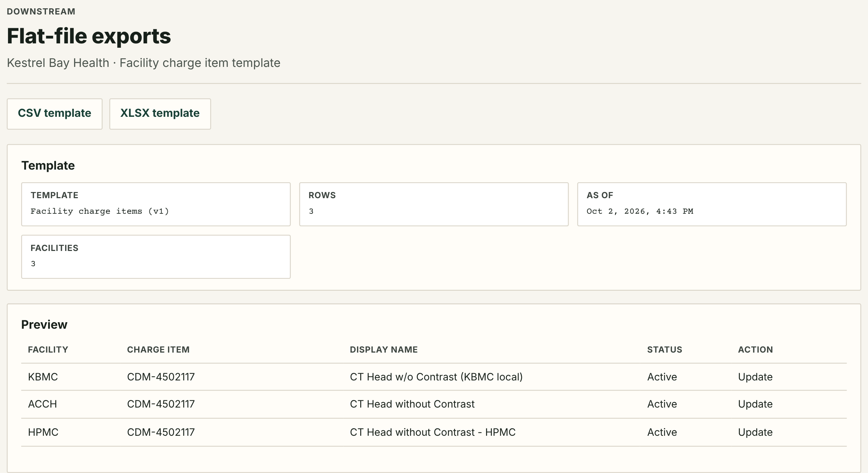The height and width of the screenshot is (473, 868).
Task: Sort by Status column header
Action: point(664,350)
